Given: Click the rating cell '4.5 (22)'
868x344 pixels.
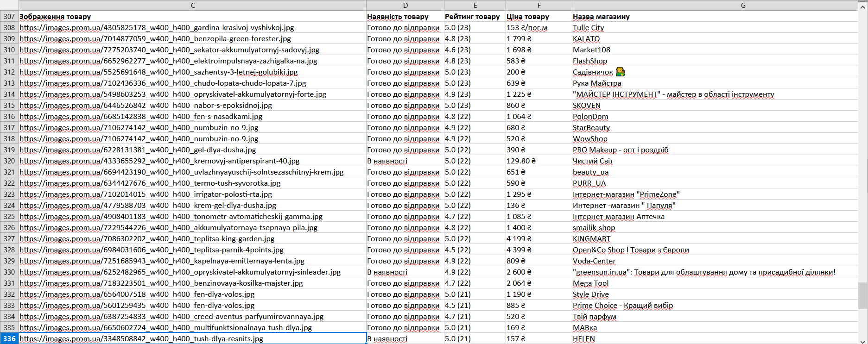Looking at the screenshot, I should point(475,250).
